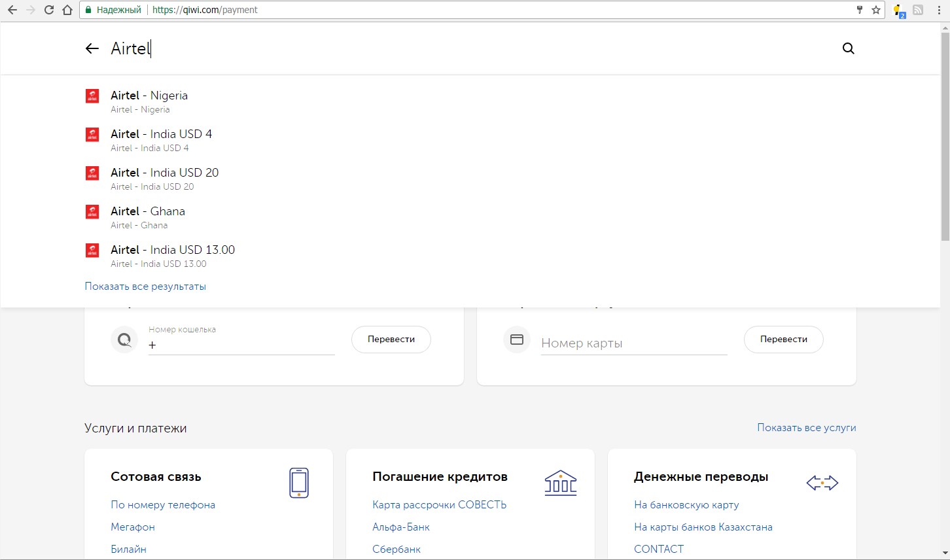Click the back arrow in search bar

click(92, 48)
